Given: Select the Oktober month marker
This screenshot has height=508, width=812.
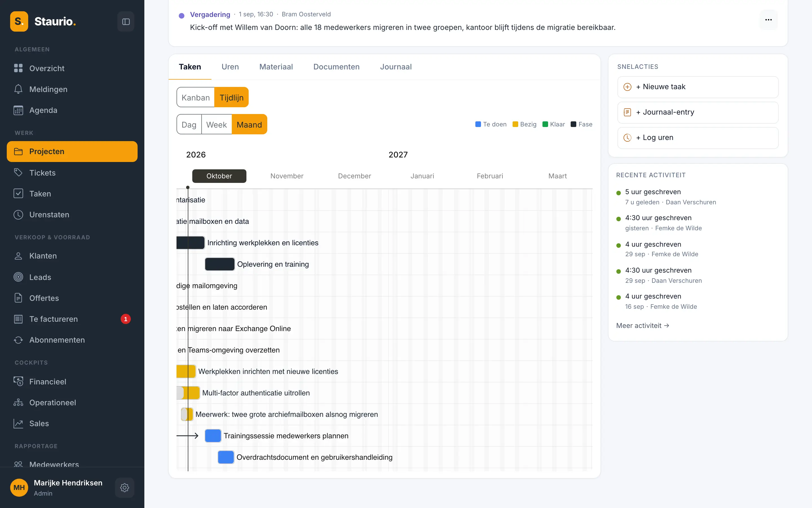Looking at the screenshot, I should click(x=219, y=176).
